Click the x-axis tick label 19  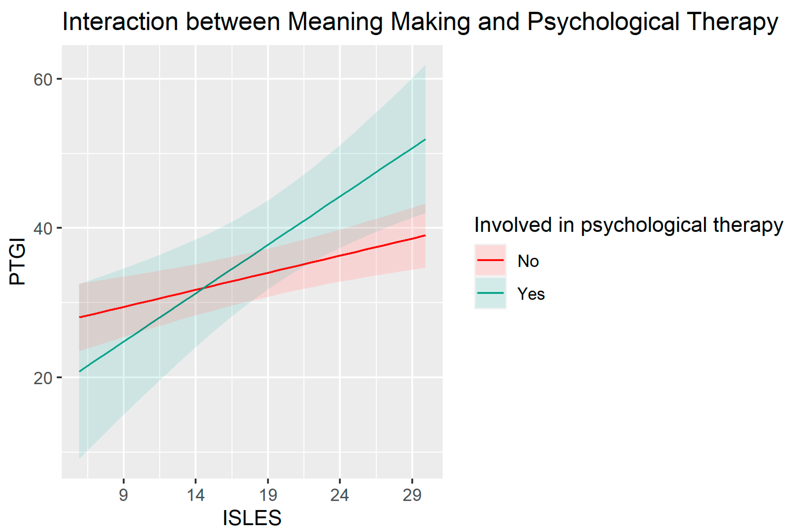coord(268,495)
